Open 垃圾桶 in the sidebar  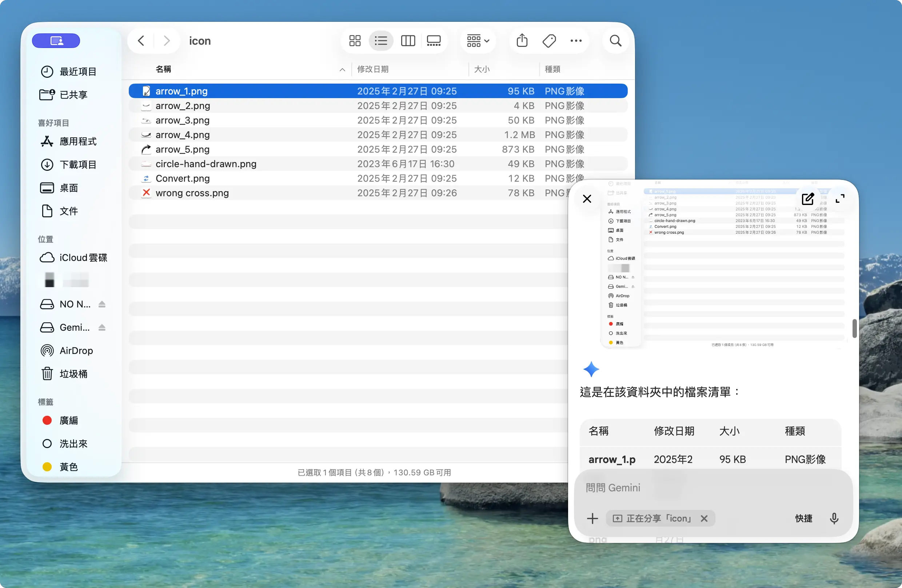[x=64, y=374]
